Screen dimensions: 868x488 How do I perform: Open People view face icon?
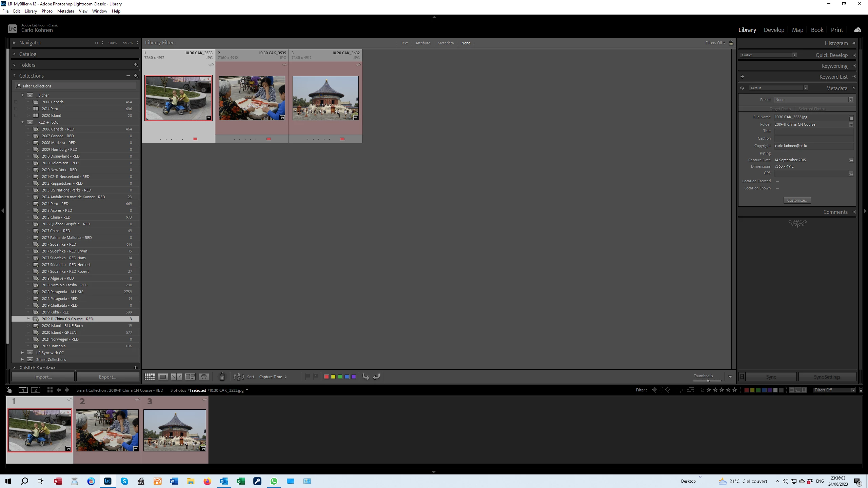[x=204, y=377]
